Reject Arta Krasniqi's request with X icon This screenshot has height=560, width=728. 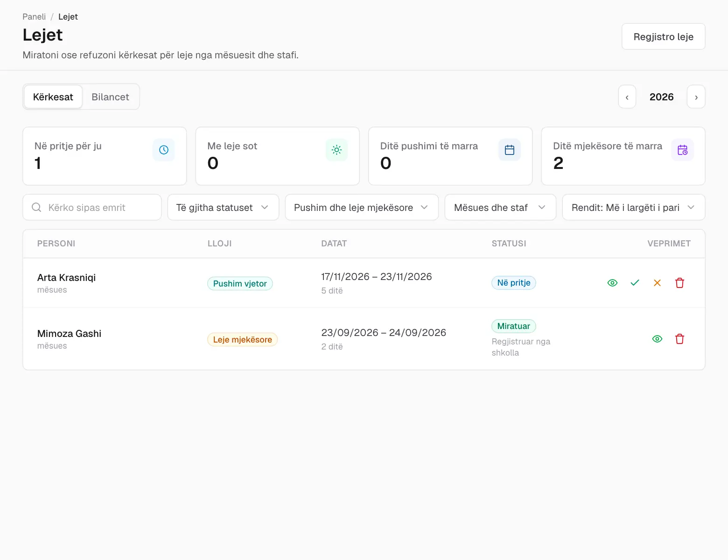(x=657, y=283)
